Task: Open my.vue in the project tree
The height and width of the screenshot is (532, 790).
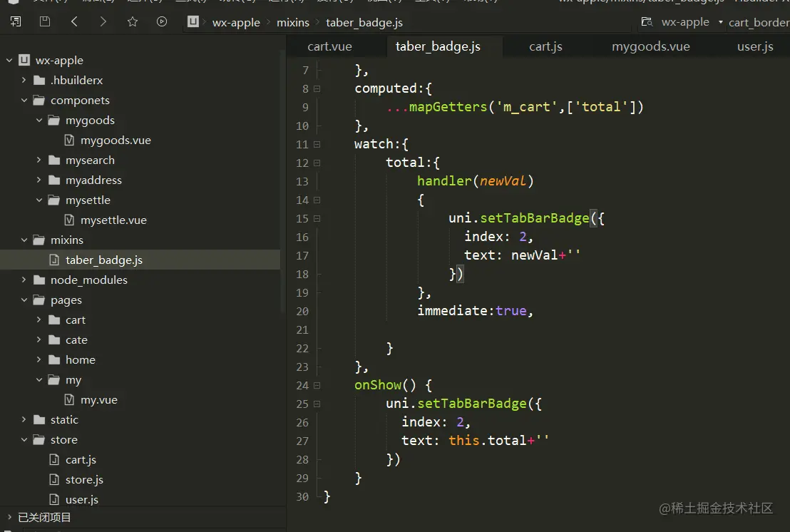Action: click(x=98, y=400)
